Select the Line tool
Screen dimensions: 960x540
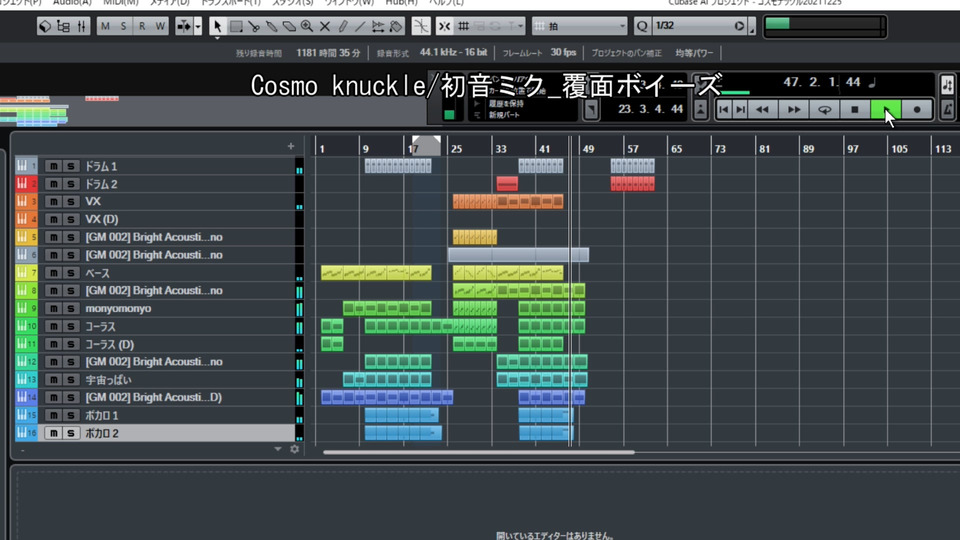pos(360,26)
